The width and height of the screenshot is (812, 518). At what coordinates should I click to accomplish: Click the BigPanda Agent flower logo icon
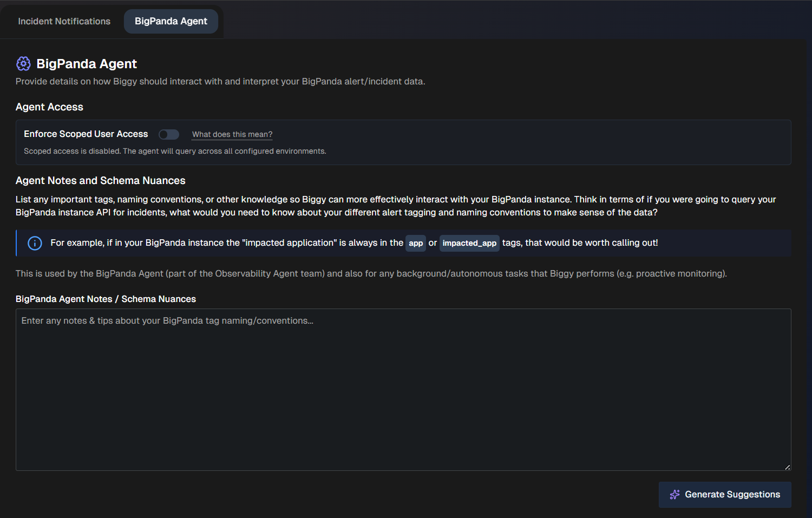click(23, 63)
